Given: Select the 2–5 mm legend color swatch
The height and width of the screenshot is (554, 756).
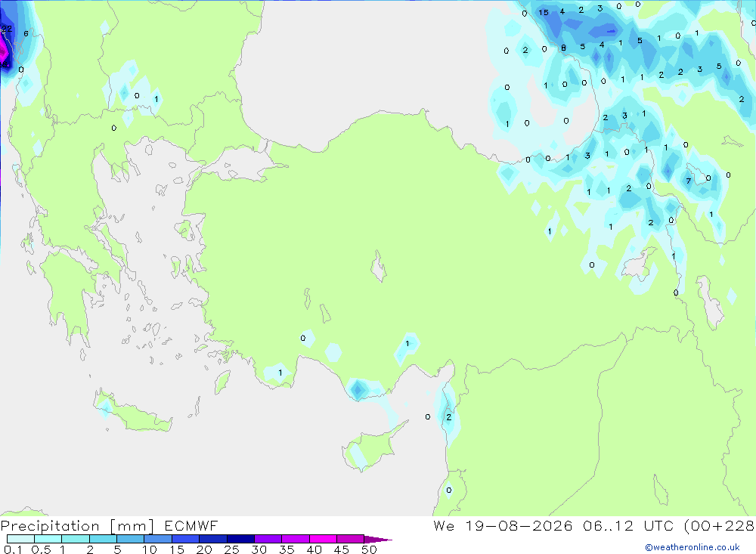Looking at the screenshot, I should (x=103, y=539).
